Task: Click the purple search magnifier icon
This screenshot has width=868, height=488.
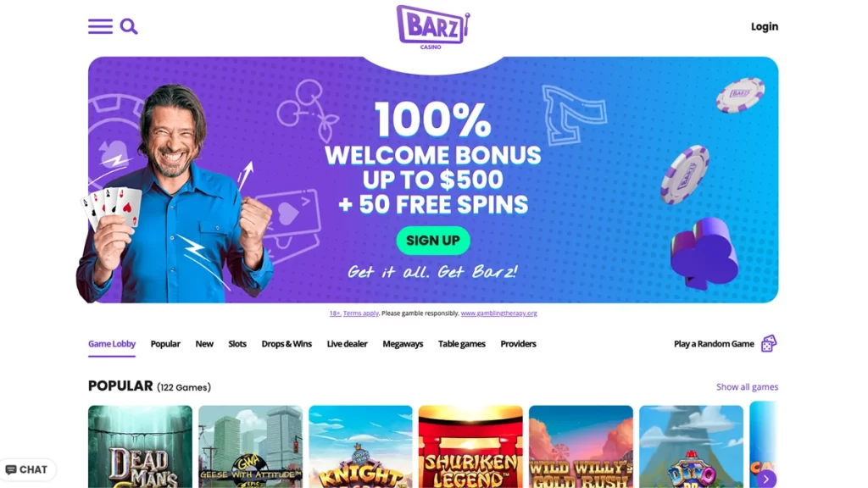Action: [x=129, y=26]
